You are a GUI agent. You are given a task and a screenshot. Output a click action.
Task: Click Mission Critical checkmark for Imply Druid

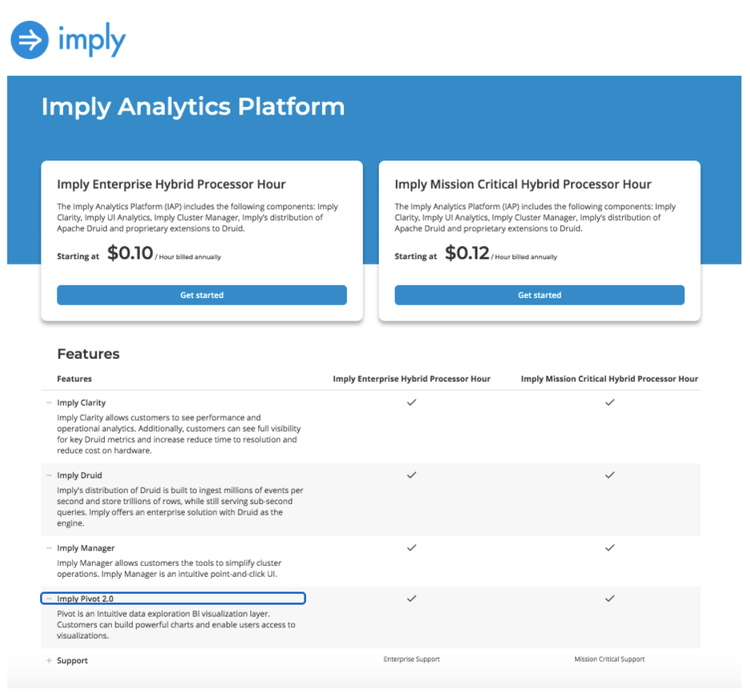(x=609, y=475)
